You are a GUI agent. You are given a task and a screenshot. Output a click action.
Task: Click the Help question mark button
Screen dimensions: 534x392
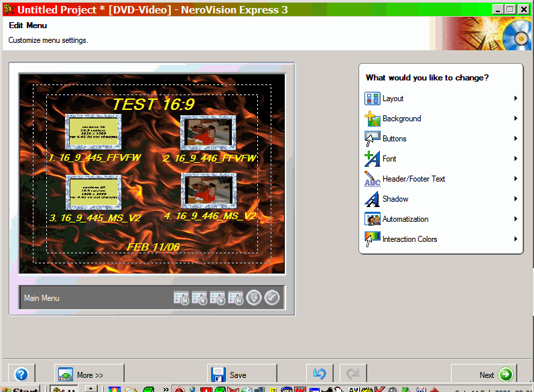21,375
